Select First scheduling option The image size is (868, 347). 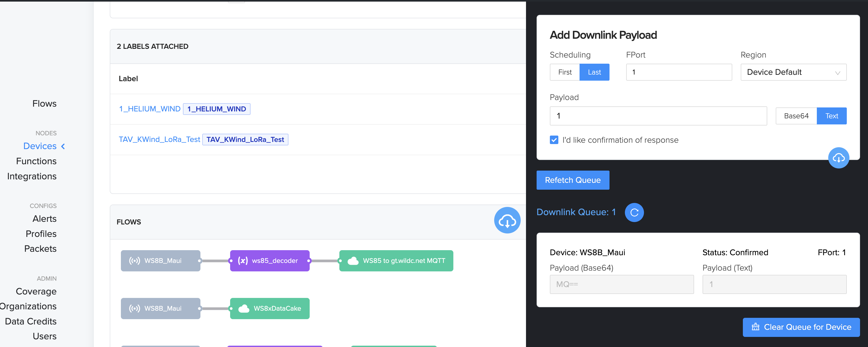pos(565,72)
